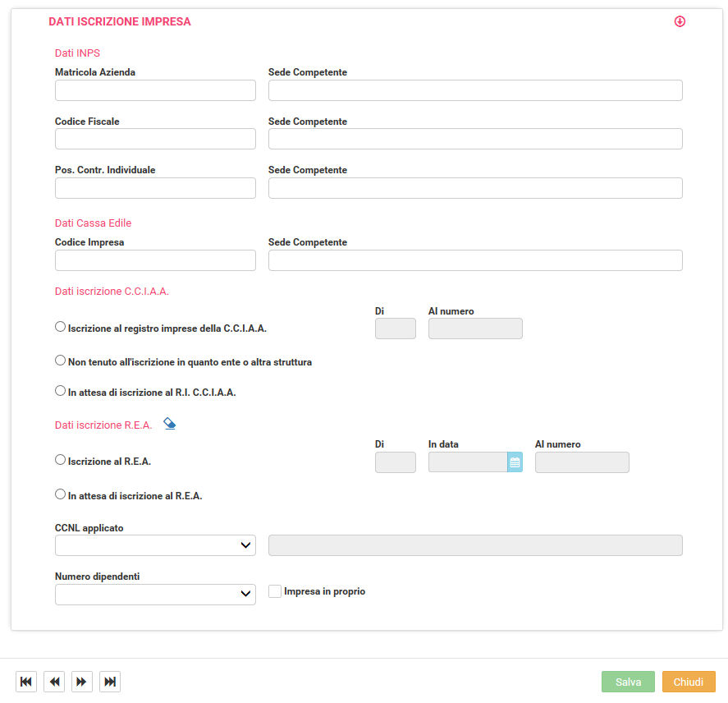Collapse the Dati Iscrizione Impresa section arrow icon
This screenshot has height=703, width=728.
pos(680,21)
